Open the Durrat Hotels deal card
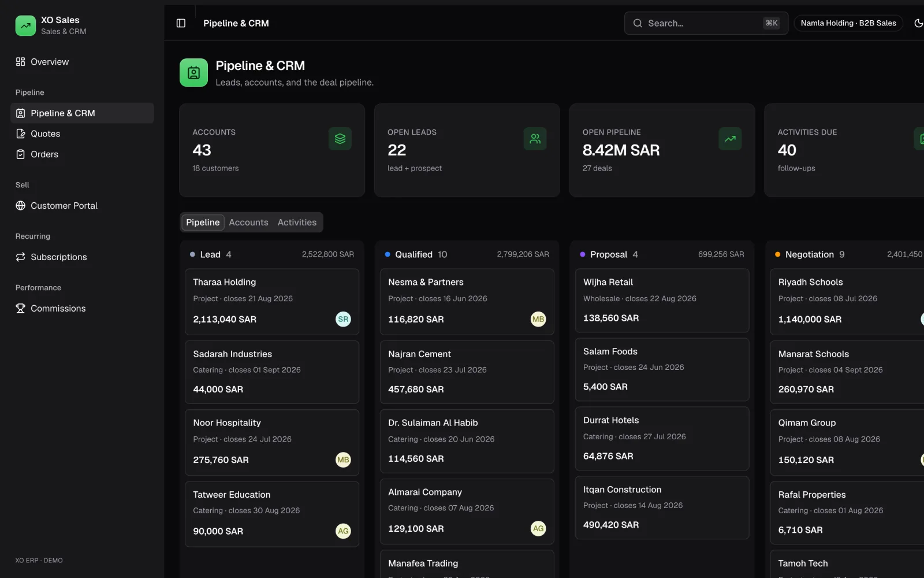Image resolution: width=924 pixels, height=578 pixels. click(x=662, y=439)
